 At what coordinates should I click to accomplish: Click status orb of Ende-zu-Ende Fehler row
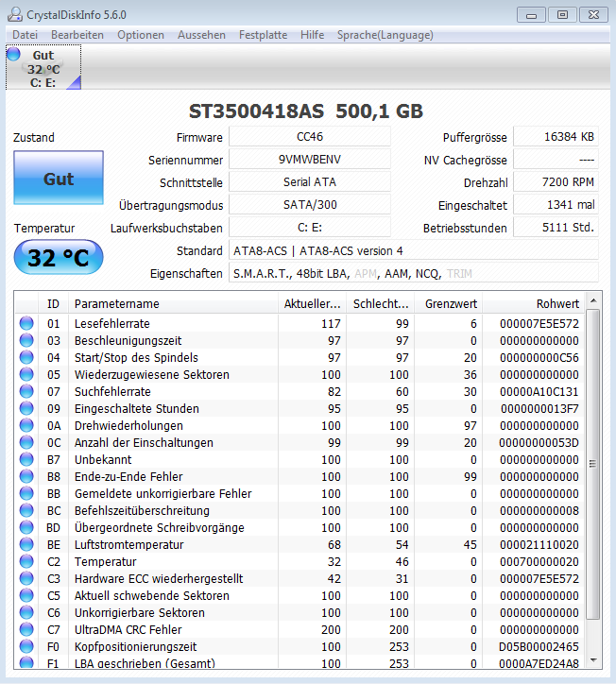click(x=26, y=476)
